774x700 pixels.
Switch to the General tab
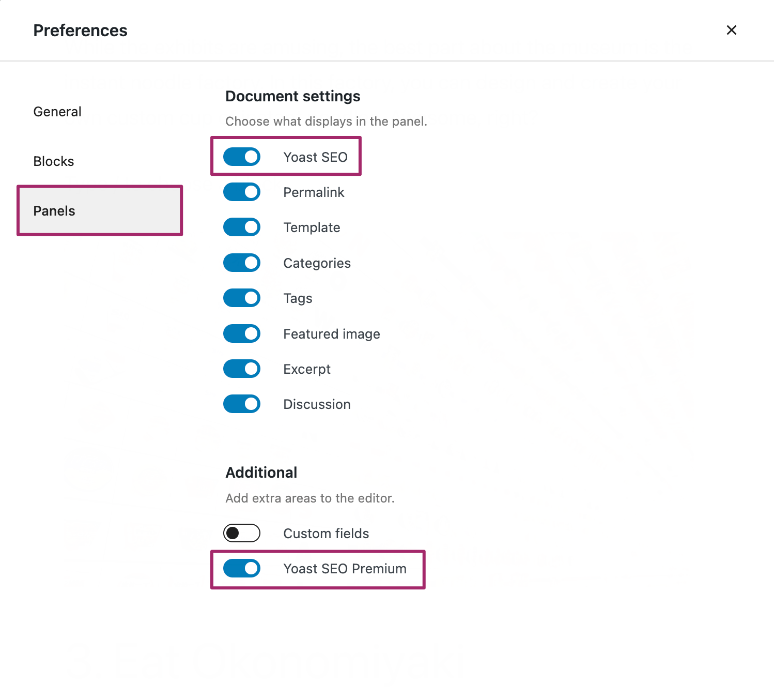57,112
